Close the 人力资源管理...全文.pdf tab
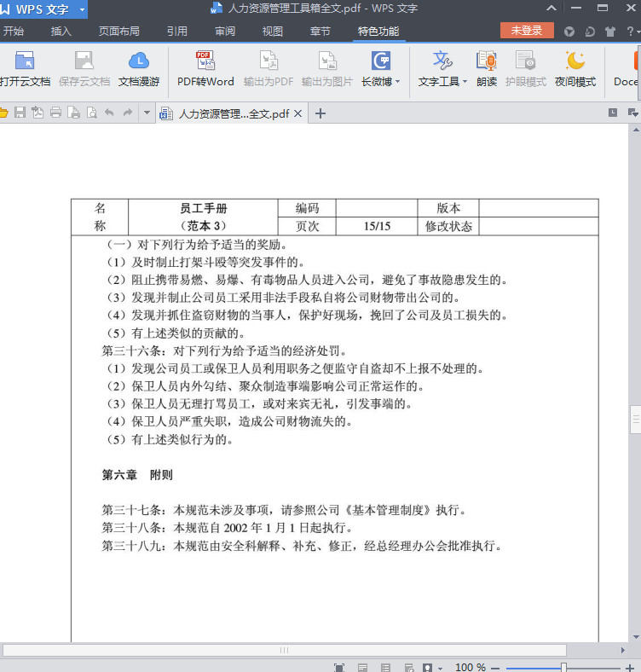Image resolution: width=641 pixels, height=672 pixels. tap(297, 113)
